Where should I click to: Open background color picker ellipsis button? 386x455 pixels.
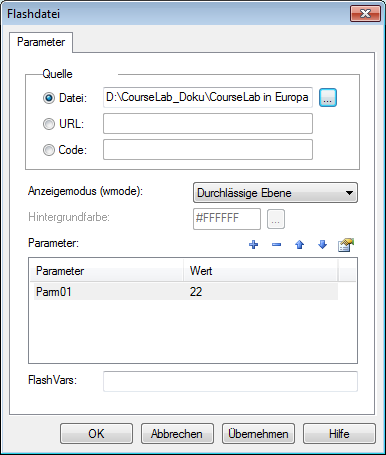coord(276,219)
